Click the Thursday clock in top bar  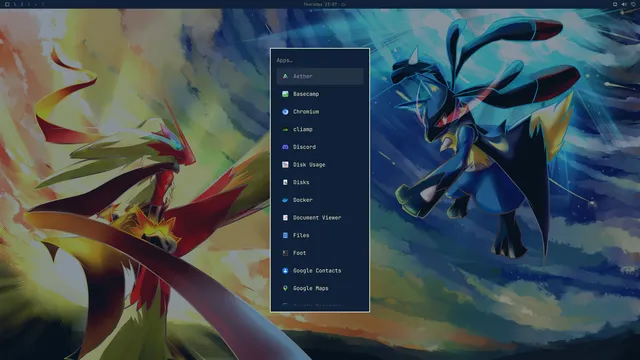click(x=320, y=4)
